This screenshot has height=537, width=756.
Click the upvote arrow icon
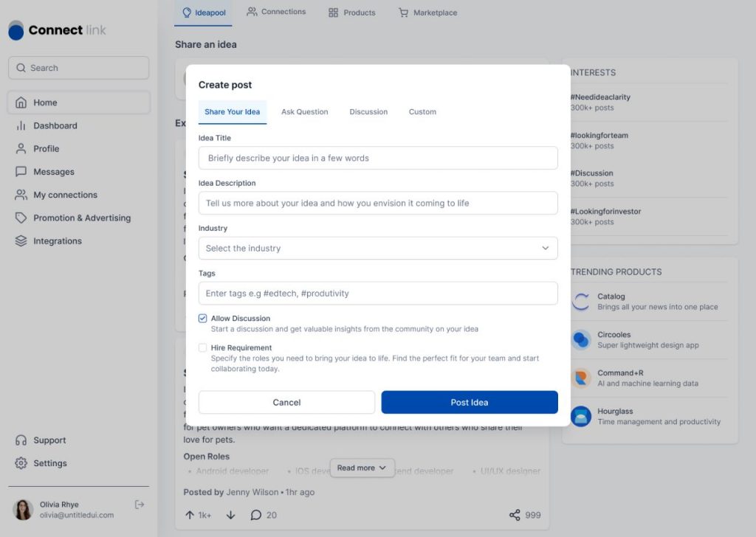pyautogui.click(x=190, y=515)
